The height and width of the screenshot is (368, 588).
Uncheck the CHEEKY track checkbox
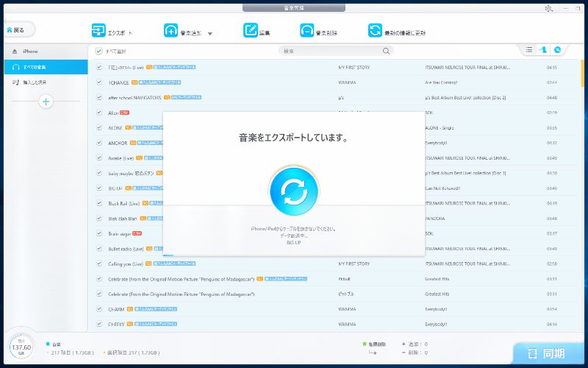(99, 324)
